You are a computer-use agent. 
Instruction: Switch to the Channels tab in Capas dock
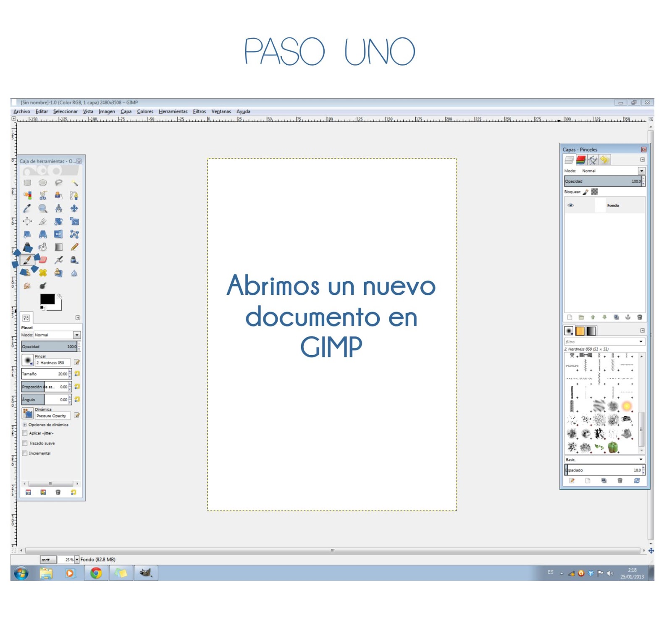(581, 160)
